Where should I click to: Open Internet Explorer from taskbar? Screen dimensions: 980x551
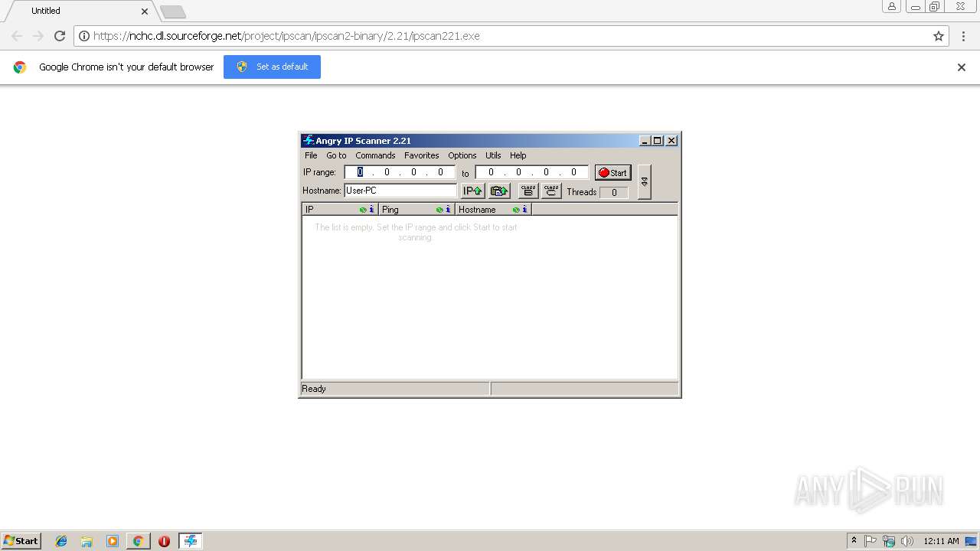[x=61, y=541]
